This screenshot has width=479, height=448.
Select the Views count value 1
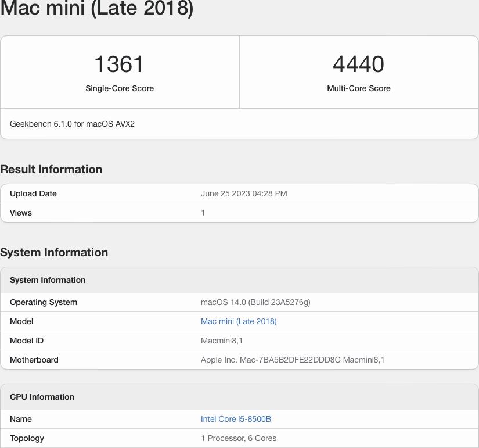[x=203, y=213]
